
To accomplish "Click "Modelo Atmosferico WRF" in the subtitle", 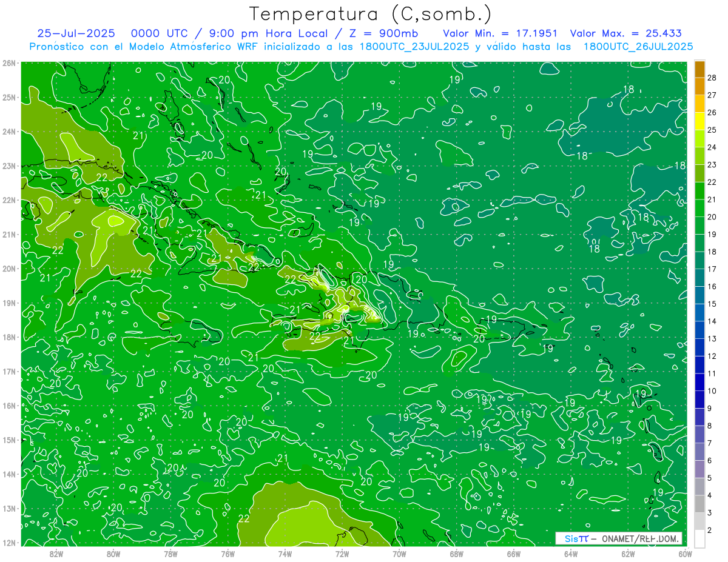I will (194, 46).
